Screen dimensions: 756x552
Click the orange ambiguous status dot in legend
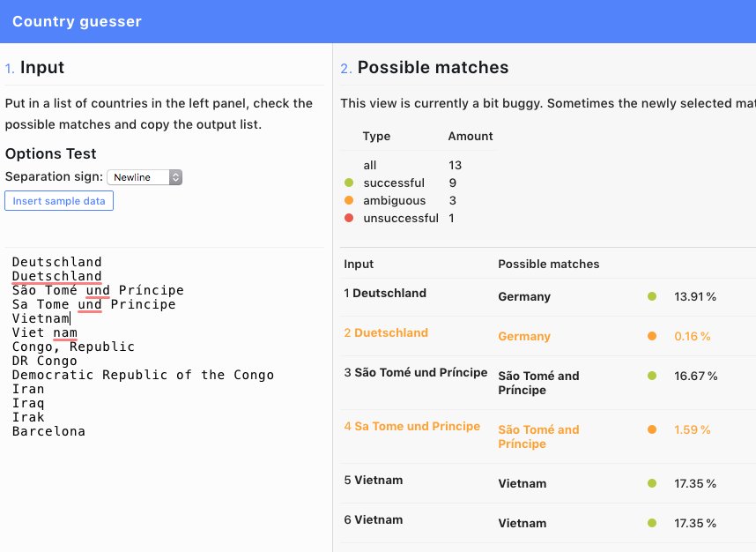(x=349, y=201)
